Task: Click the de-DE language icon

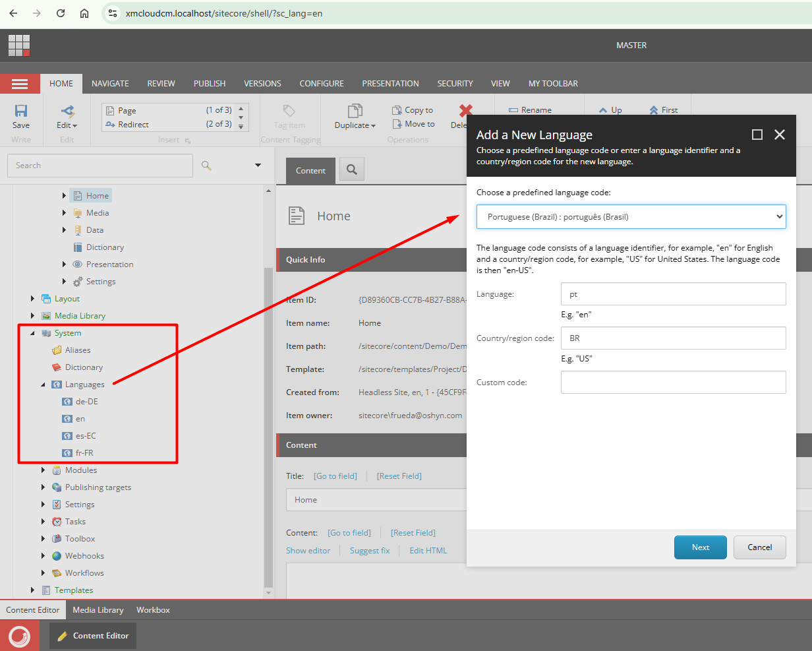Action: [x=67, y=402]
